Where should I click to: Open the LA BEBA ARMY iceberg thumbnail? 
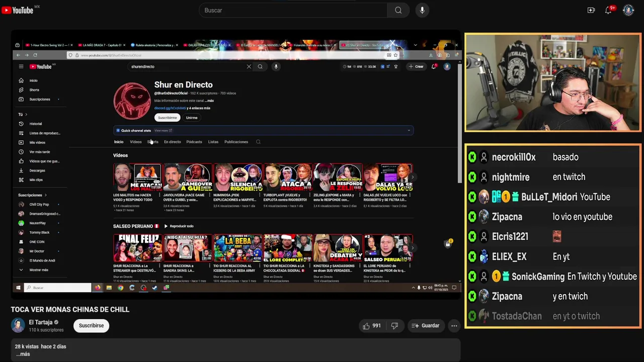point(237,248)
